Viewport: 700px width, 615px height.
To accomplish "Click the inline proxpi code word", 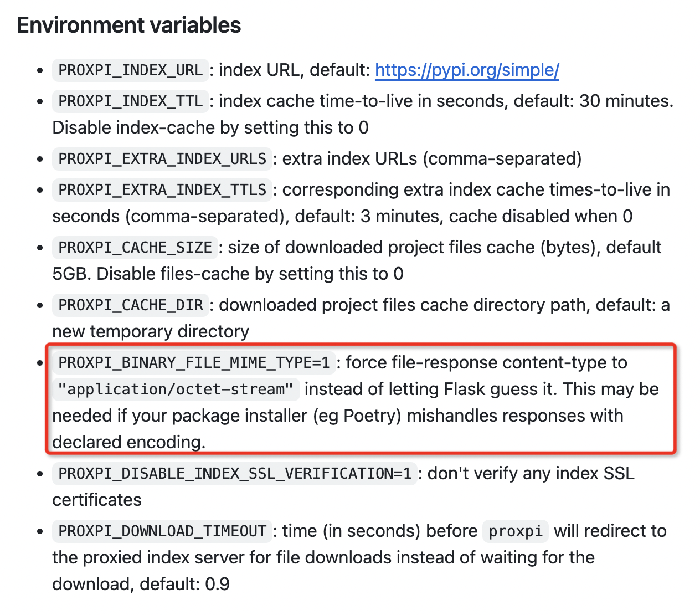I will click(x=516, y=531).
